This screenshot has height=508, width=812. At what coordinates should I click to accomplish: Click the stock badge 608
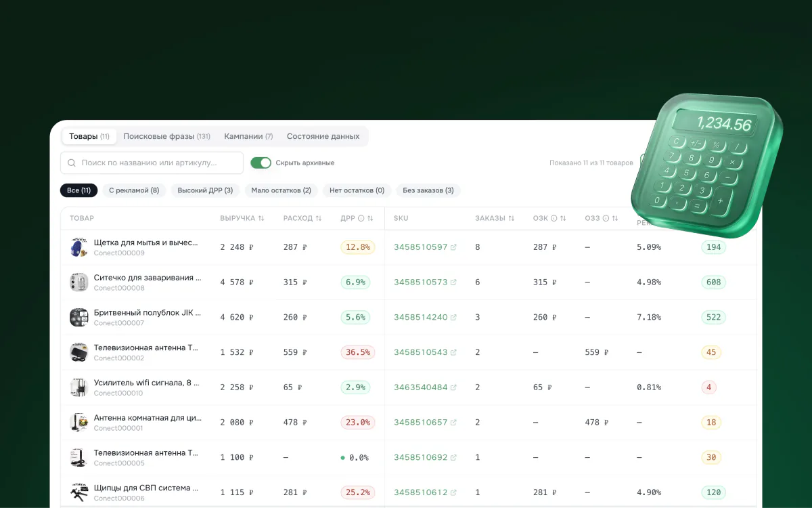point(713,282)
